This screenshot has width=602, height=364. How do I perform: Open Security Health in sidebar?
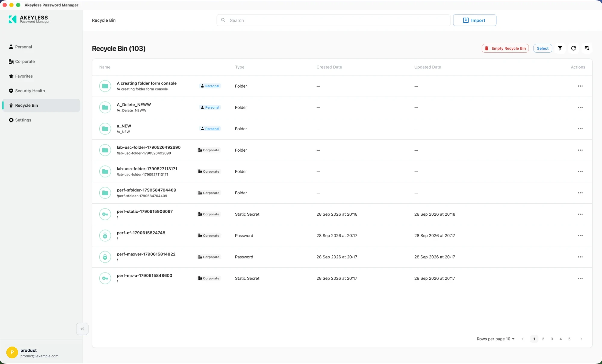[x=41, y=91]
